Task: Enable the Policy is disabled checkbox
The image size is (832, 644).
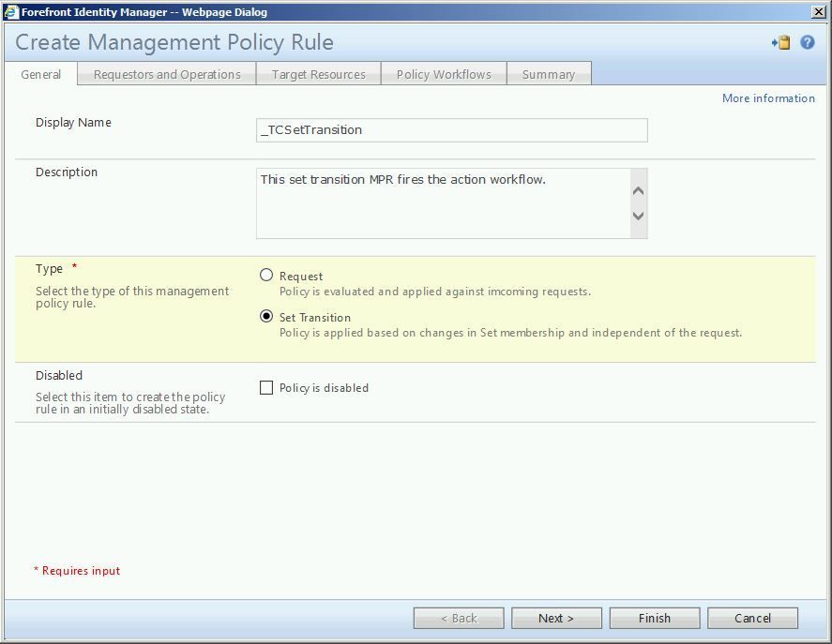Action: click(266, 388)
